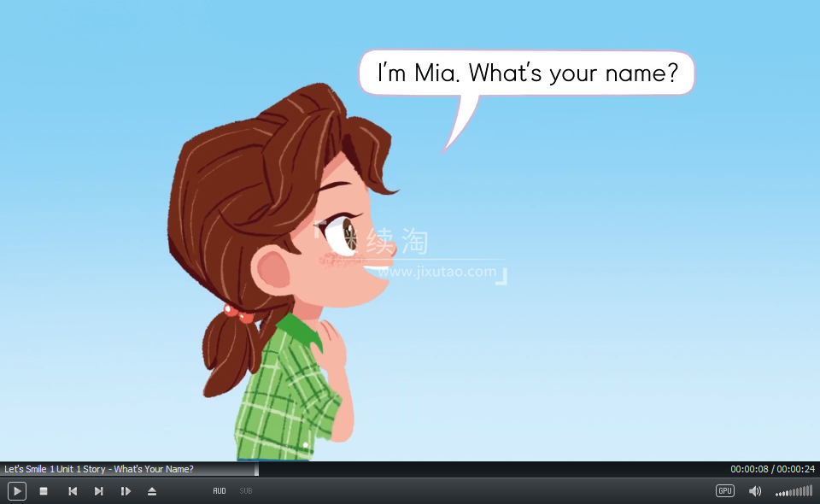
Task: Click the eject/open file icon
Action: tap(152, 491)
